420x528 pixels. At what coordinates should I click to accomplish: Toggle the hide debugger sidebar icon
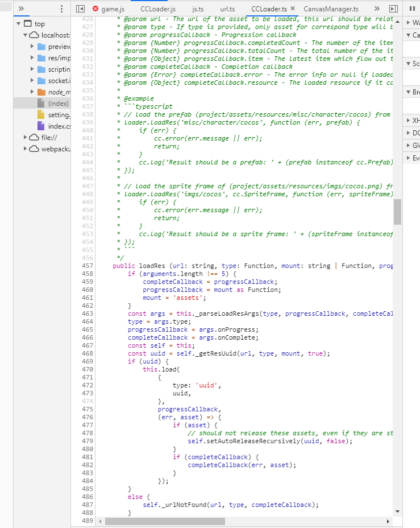393,9
